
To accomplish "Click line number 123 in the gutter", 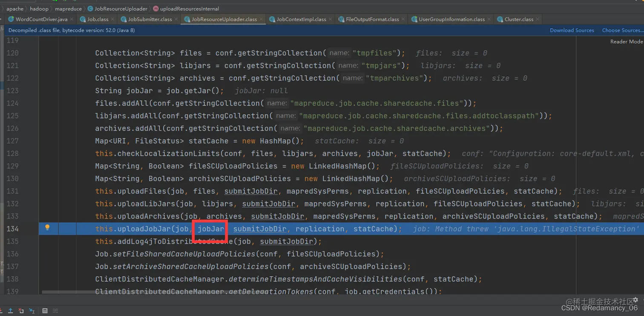I will pos(12,90).
